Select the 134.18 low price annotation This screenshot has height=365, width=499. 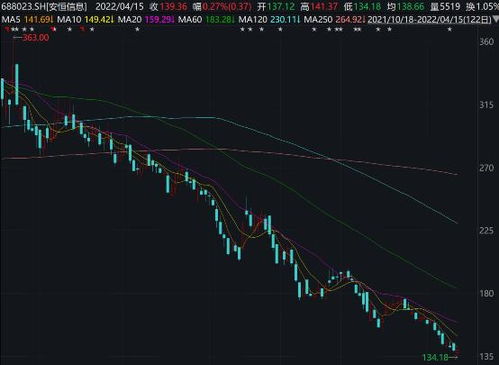point(435,357)
